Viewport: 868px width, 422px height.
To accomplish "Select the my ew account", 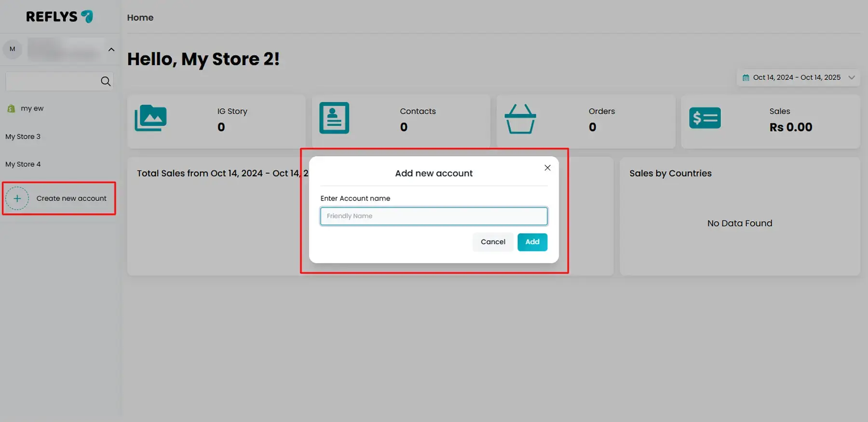I will pyautogui.click(x=32, y=109).
